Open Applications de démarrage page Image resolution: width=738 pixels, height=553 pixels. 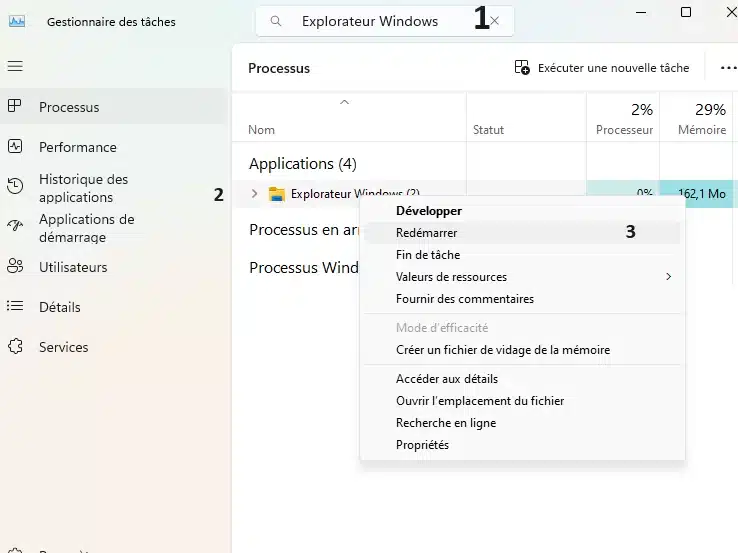(113, 228)
